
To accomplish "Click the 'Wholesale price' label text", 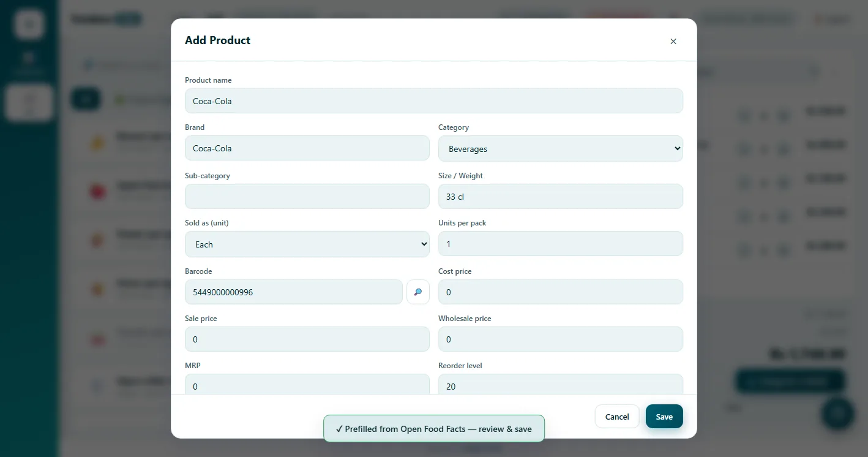I will [465, 319].
